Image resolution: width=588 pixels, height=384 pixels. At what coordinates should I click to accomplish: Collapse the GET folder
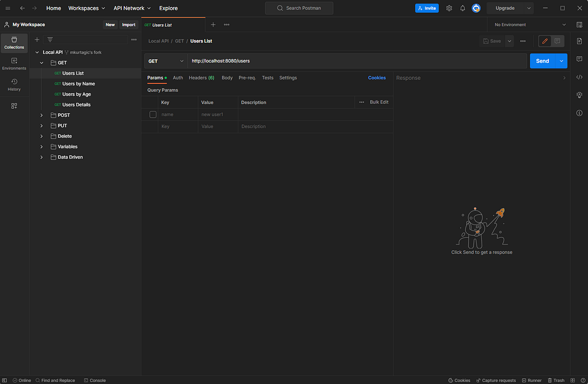click(41, 63)
